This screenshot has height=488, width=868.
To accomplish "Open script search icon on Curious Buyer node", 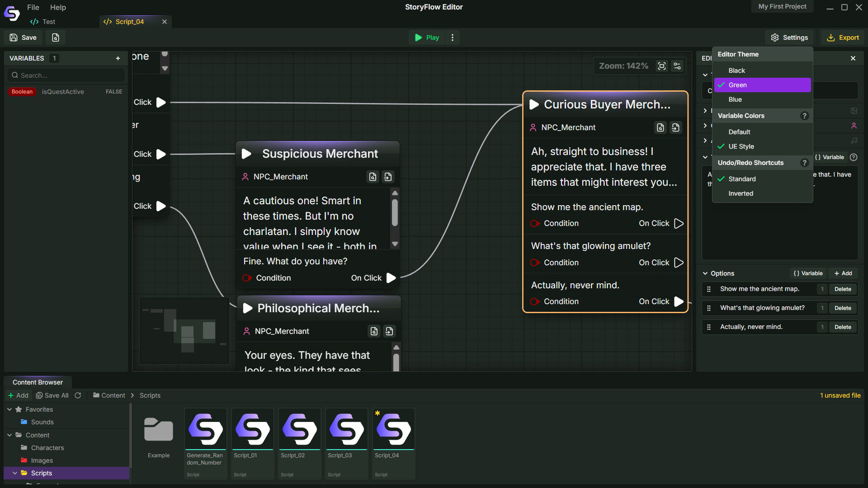I will click(660, 127).
